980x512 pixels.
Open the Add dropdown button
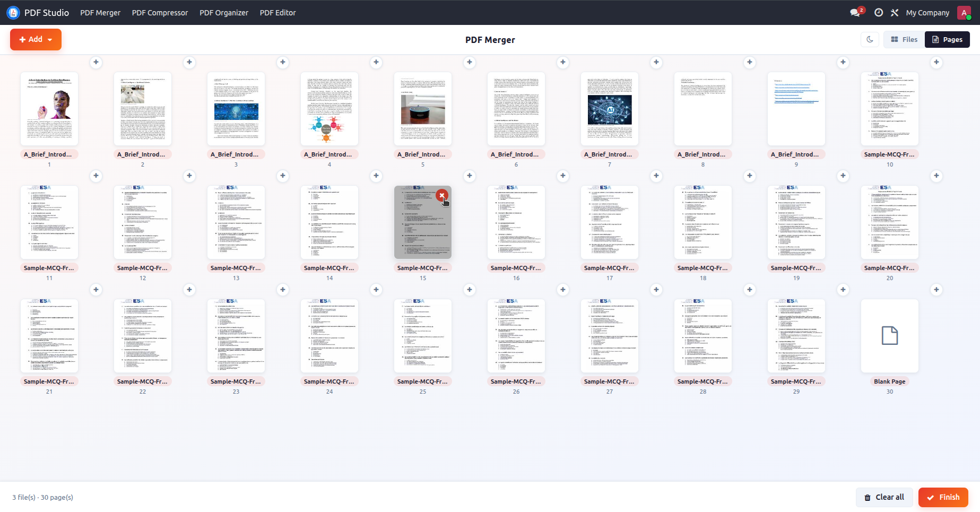coord(36,39)
